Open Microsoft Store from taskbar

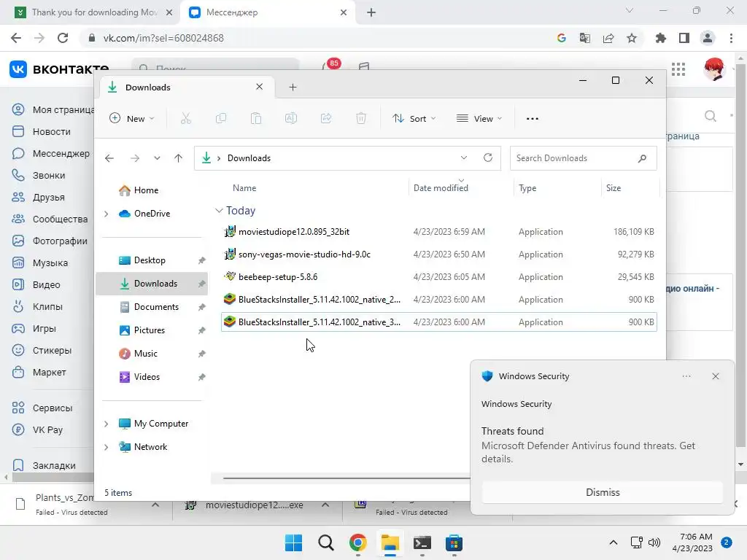click(x=454, y=542)
